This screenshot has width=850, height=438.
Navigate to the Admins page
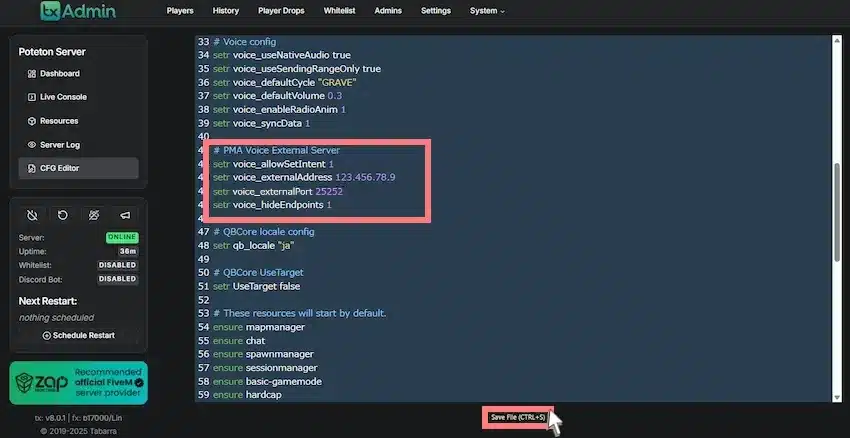click(x=388, y=11)
